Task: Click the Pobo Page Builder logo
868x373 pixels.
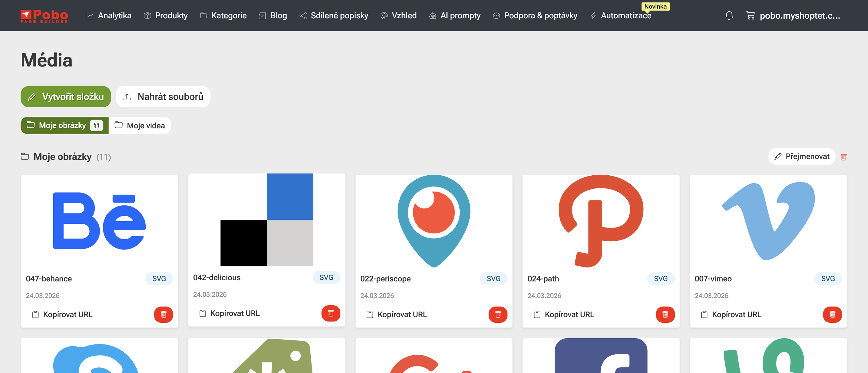Action: coord(44,16)
